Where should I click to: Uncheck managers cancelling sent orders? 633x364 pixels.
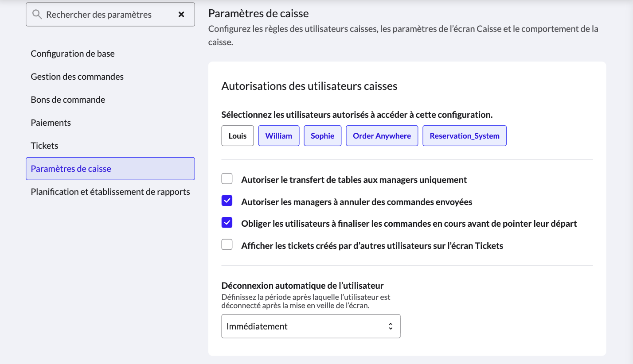point(227,201)
